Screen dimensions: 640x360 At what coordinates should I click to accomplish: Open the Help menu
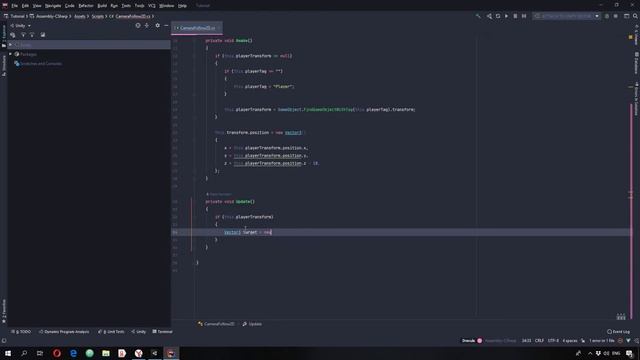[182, 6]
